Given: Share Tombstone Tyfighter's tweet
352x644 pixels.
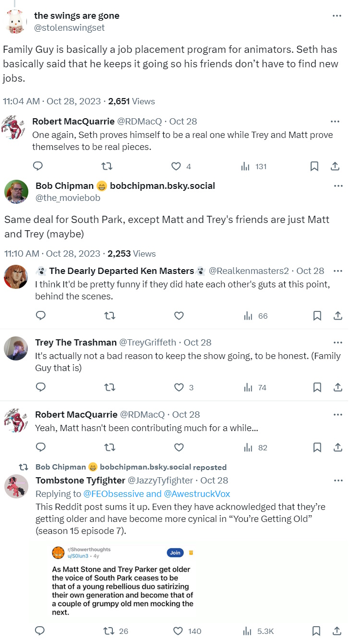Looking at the screenshot, I should pos(337,631).
